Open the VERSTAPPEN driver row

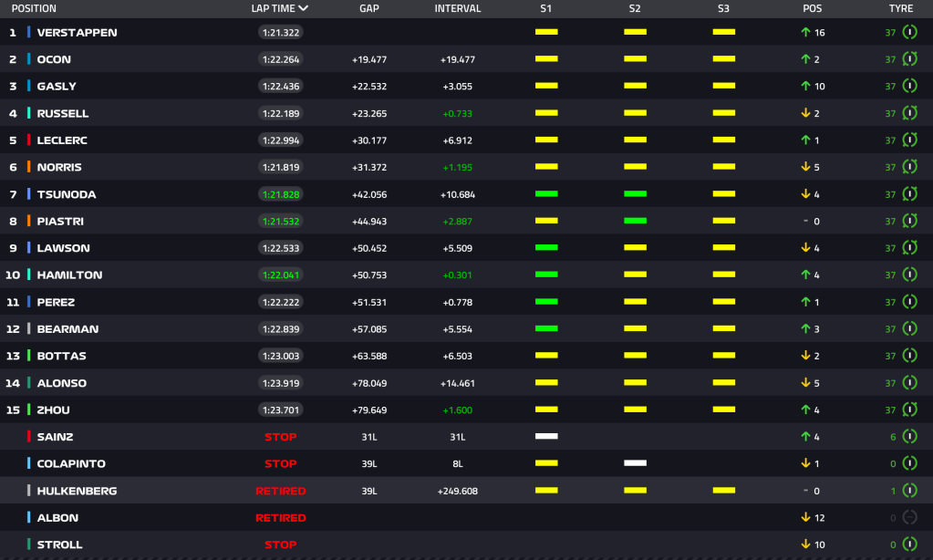(x=467, y=32)
